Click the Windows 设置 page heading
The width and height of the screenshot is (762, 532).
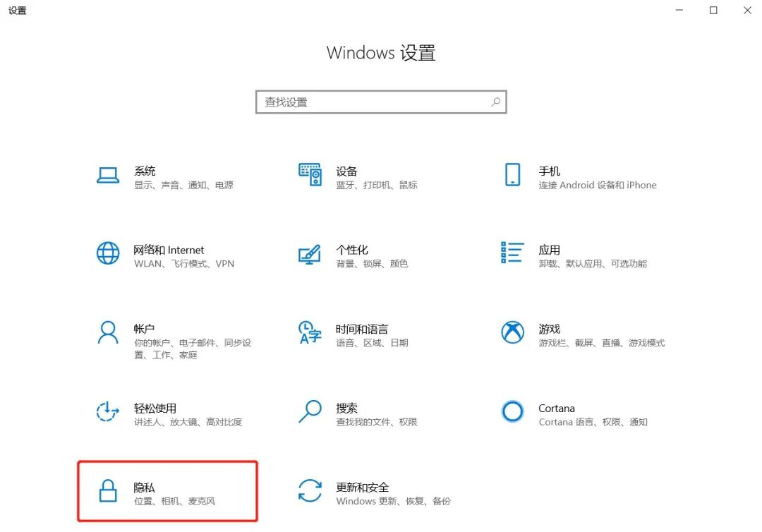coord(381,52)
